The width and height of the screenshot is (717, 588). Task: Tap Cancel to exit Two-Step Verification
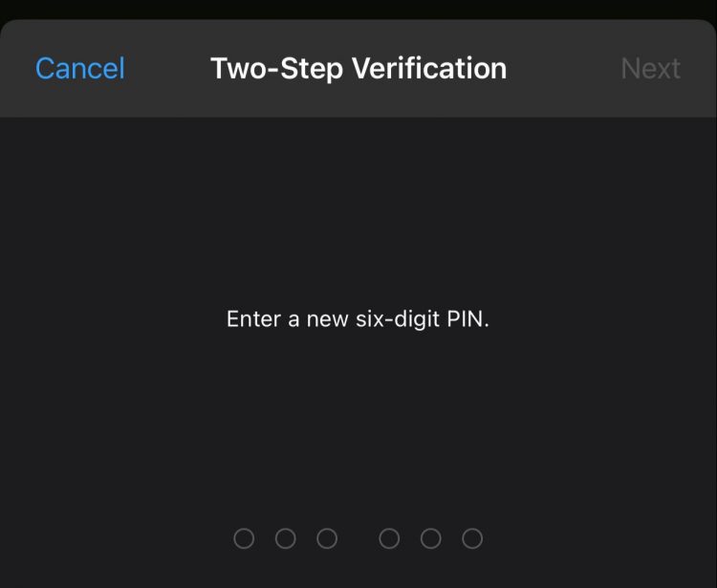(x=80, y=69)
